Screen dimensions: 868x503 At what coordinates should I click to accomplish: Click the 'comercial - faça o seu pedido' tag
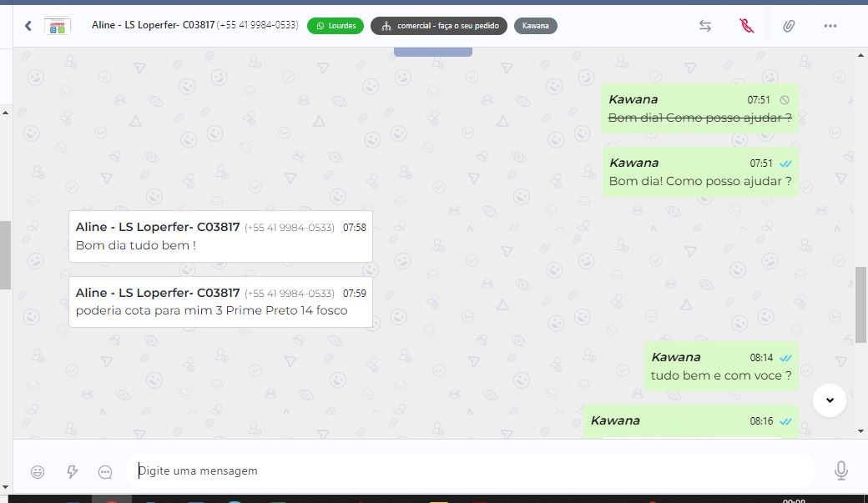pos(439,26)
